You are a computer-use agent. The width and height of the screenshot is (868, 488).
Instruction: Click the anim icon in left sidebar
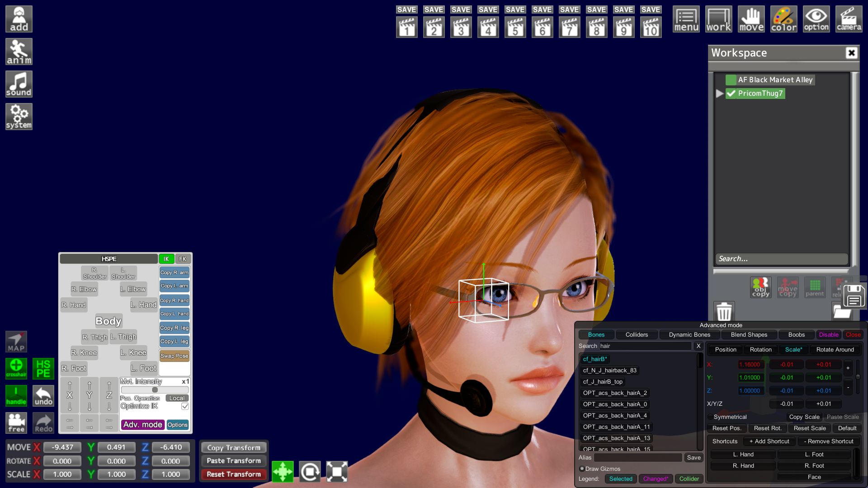coord(19,52)
